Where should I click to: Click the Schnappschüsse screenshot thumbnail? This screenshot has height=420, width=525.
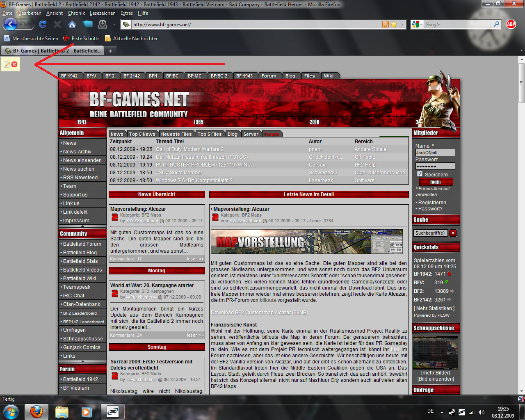tap(435, 353)
